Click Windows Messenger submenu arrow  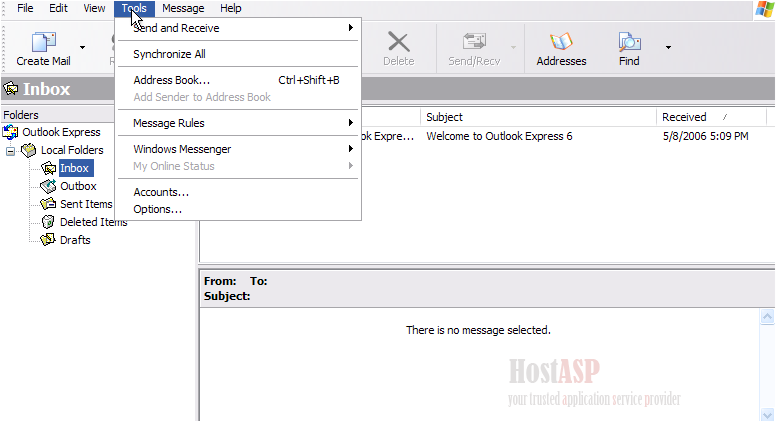pos(350,148)
